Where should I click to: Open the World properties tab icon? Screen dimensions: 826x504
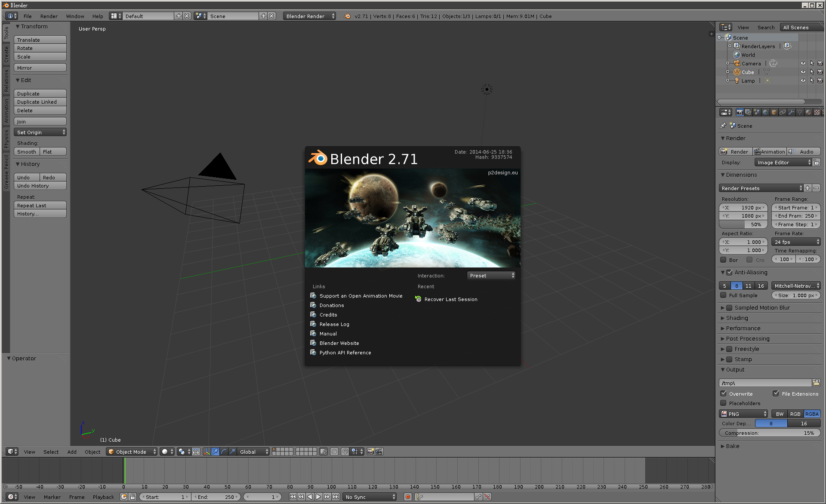765,112
